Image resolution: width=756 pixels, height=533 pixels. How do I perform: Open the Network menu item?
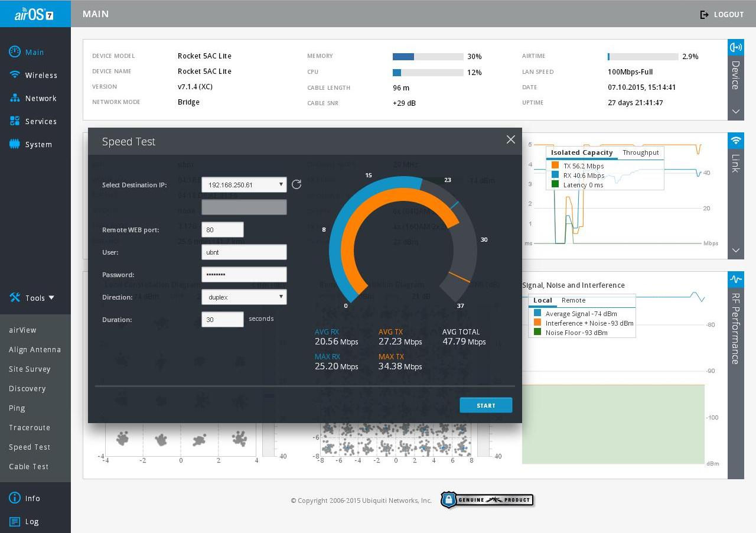[41, 98]
